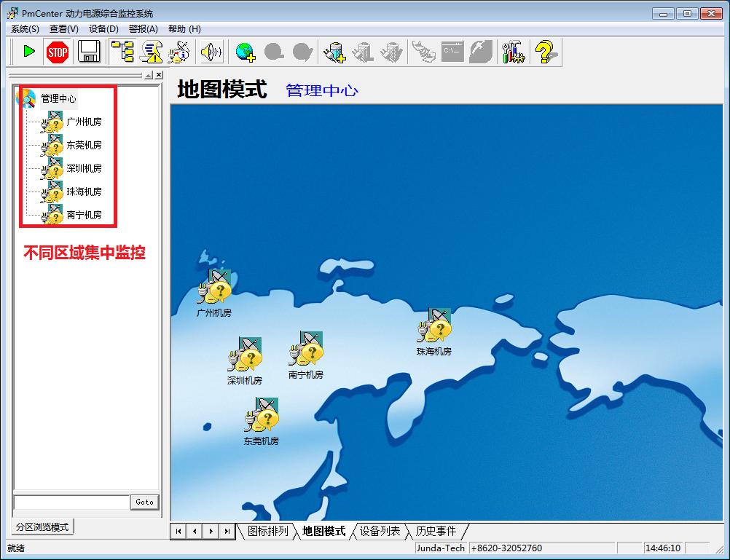Click the STOP sign toolbar icon
The height and width of the screenshot is (560, 730).
click(x=57, y=51)
